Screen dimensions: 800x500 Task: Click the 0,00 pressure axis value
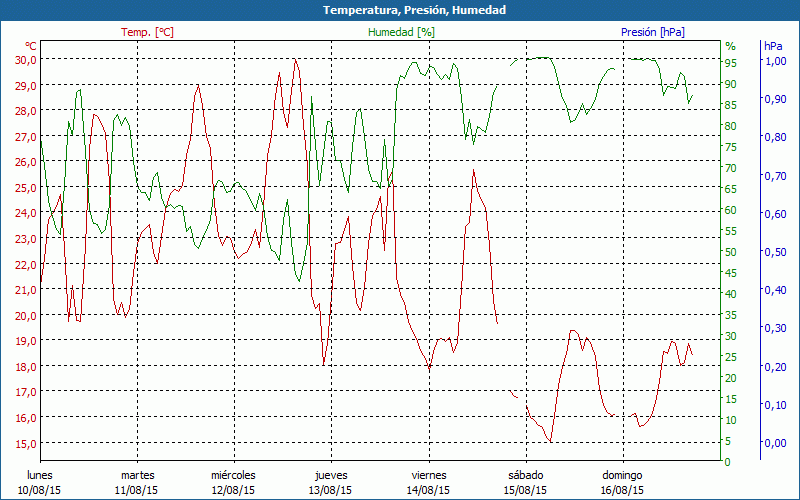coord(775,443)
